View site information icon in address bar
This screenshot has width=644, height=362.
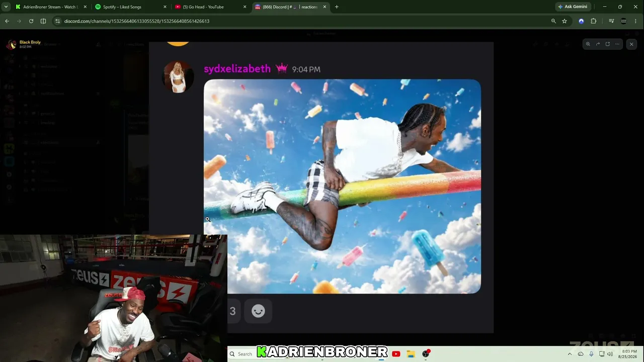[x=57, y=21]
